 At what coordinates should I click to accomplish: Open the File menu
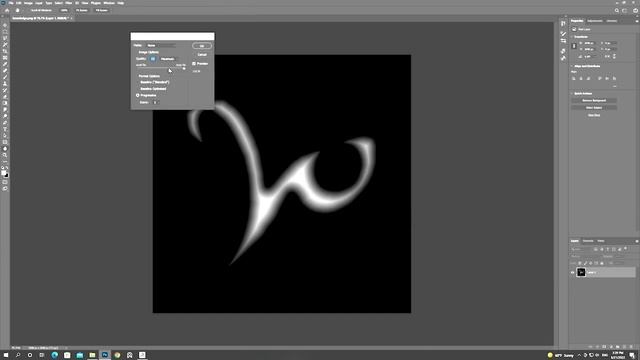(x=11, y=3)
